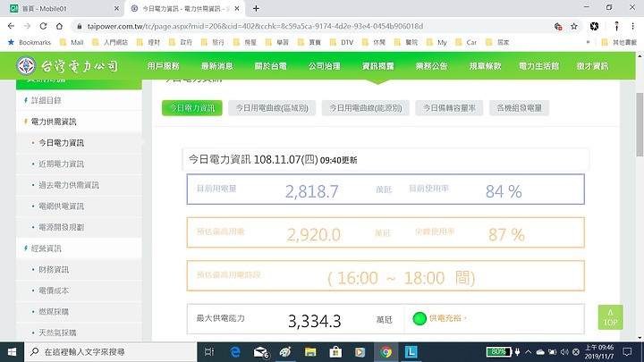This screenshot has width=644, height=362.
Task: Click the green TOP button
Action: [610, 317]
